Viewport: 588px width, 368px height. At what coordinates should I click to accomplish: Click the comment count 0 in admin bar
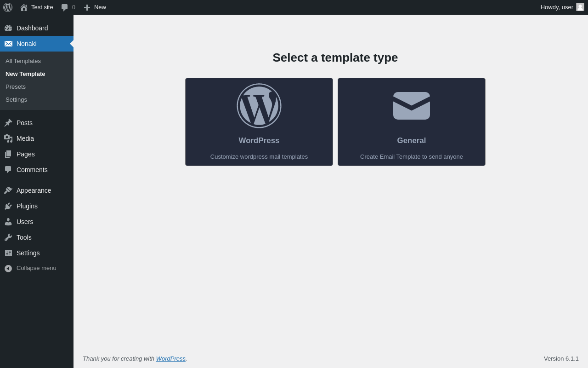pyautogui.click(x=73, y=7)
